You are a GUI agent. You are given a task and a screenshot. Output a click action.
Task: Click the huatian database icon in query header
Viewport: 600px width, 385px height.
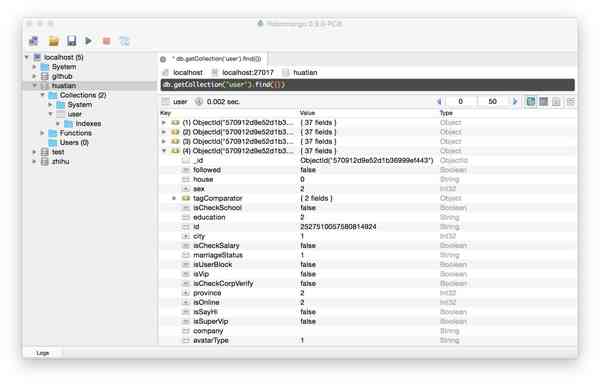coord(285,72)
